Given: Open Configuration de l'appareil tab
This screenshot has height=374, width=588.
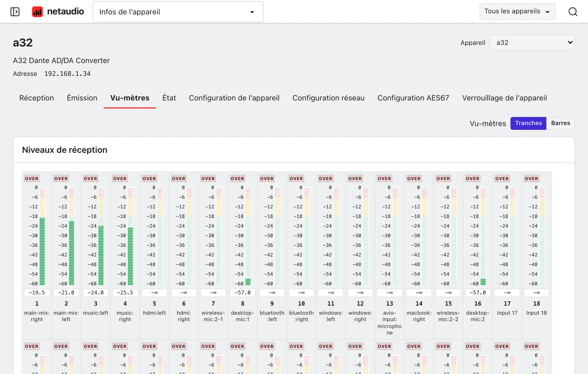Looking at the screenshot, I should pos(234,98).
